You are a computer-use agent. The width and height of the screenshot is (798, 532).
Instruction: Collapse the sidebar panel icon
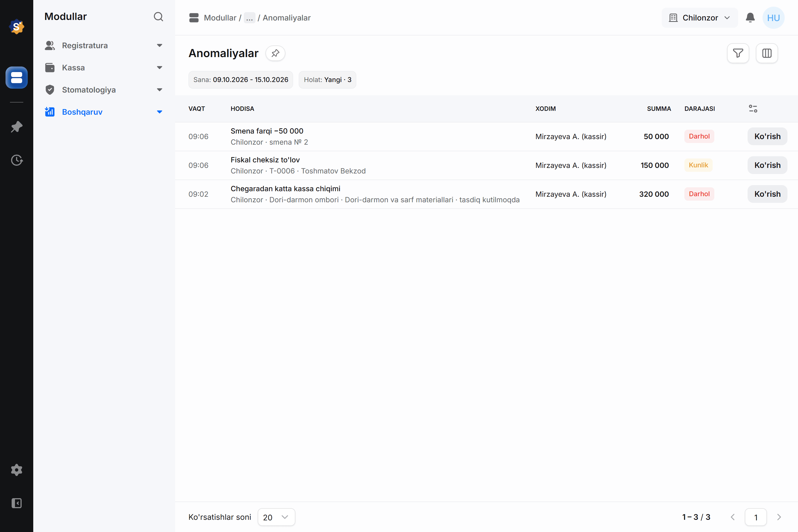pos(17,503)
